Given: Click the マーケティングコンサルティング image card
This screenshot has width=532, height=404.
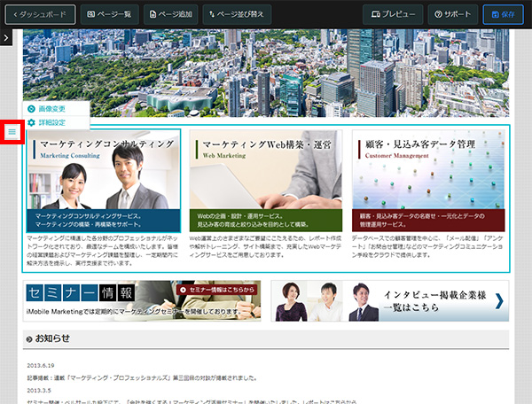Looking at the screenshot, I should pyautogui.click(x=104, y=182).
